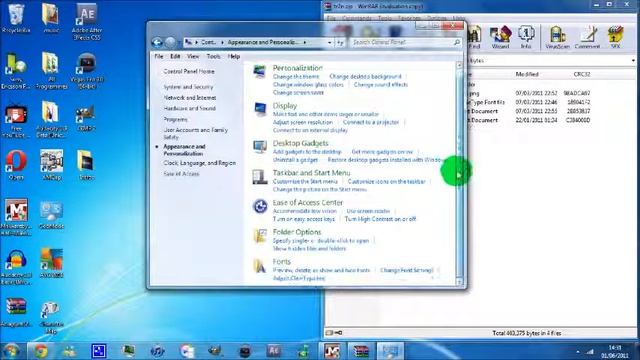Open System and Security in sidebar

click(189, 87)
